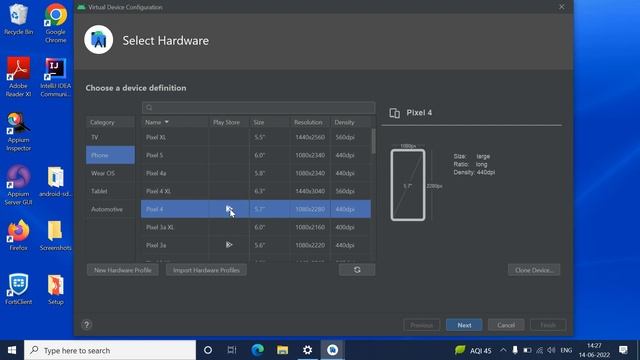
Task: Click Play Store column header
Action: (229, 122)
